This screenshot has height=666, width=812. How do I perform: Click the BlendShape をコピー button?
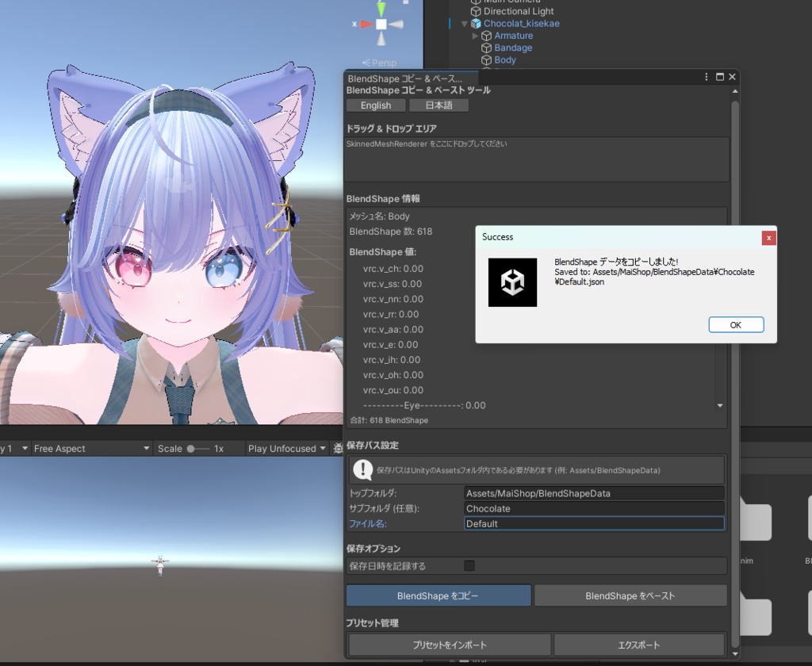click(x=439, y=595)
